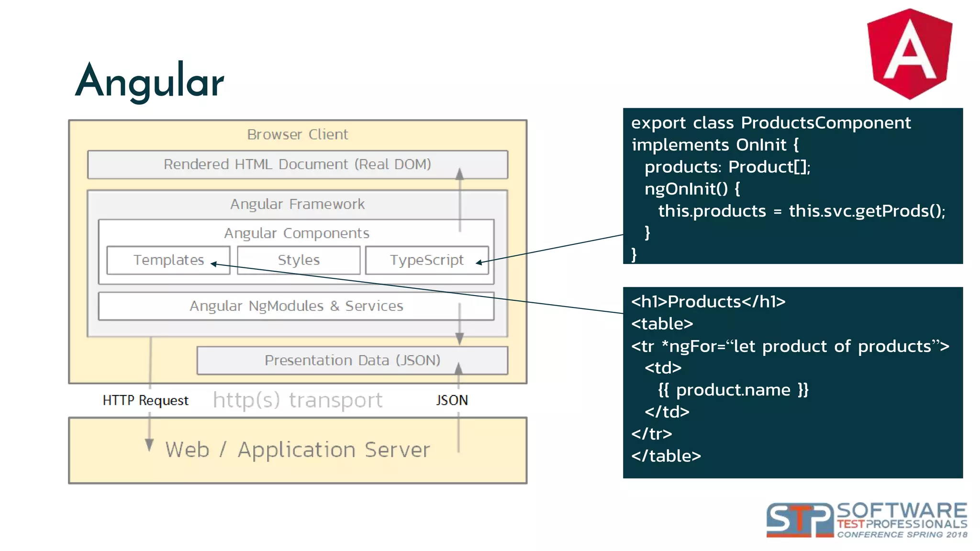The height and width of the screenshot is (551, 980).
Task: Click the '{{ product.name }}' interpolation line
Action: (733, 390)
